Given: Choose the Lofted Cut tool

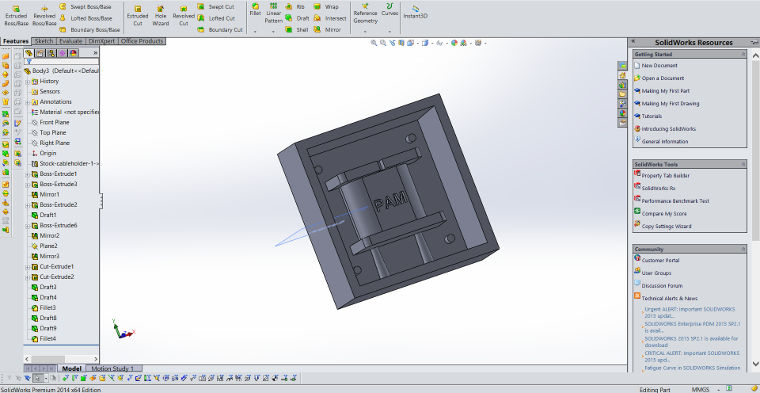Looking at the screenshot, I should click(x=216, y=18).
